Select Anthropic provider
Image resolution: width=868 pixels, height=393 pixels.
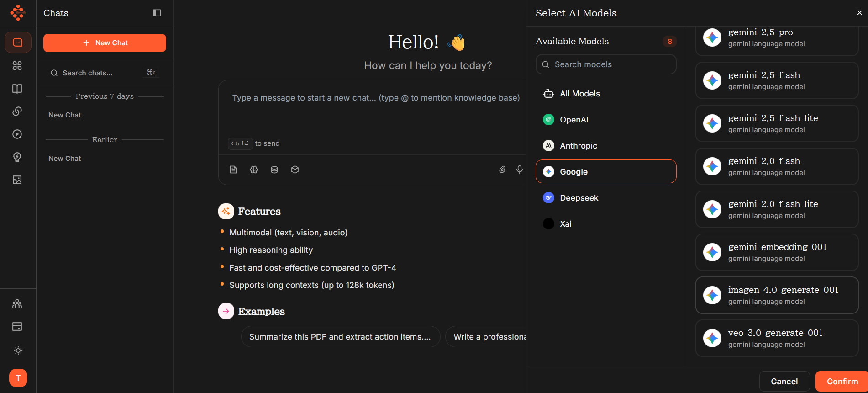pyautogui.click(x=606, y=146)
